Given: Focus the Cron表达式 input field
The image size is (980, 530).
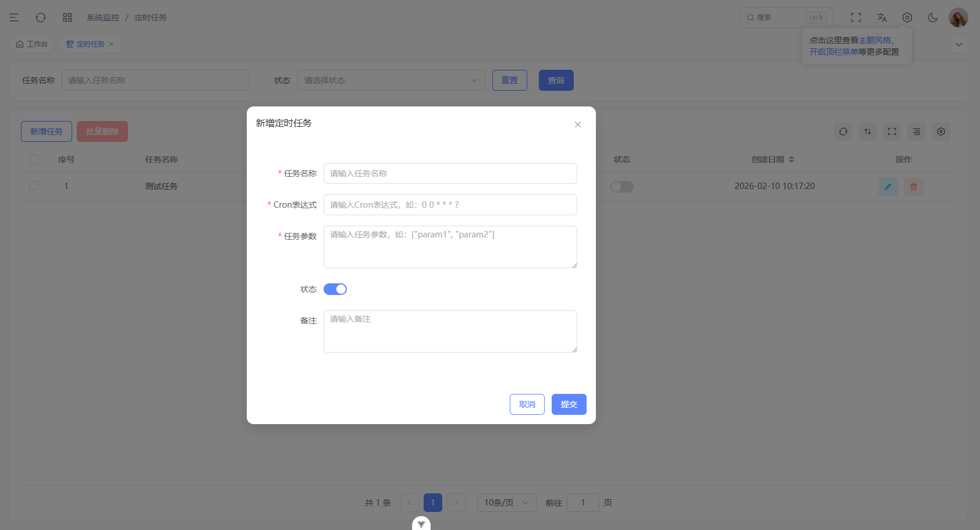Looking at the screenshot, I should point(450,205).
